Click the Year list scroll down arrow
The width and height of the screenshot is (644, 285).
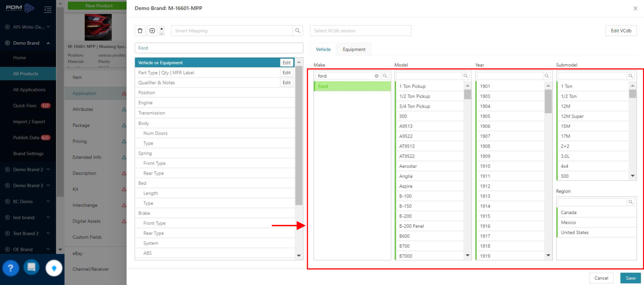(548, 255)
